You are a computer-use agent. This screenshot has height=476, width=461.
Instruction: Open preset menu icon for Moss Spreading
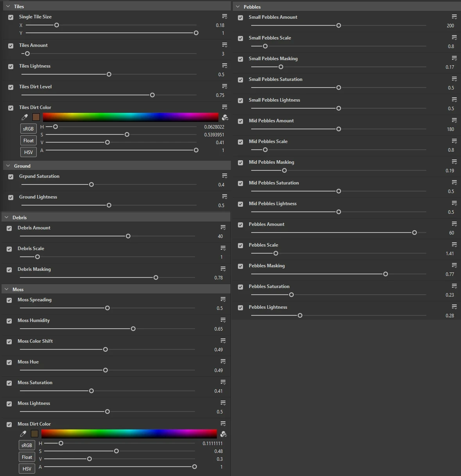pos(223,299)
